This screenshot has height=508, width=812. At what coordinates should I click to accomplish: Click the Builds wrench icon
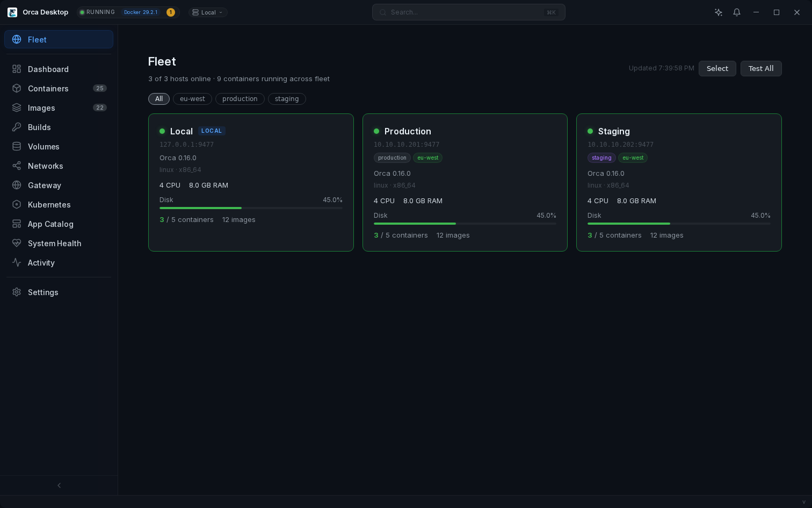tap(17, 127)
